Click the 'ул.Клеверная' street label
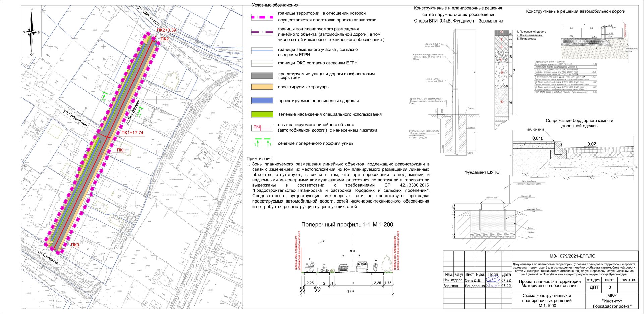Viewport: 644px width, 314px height. tap(75, 118)
